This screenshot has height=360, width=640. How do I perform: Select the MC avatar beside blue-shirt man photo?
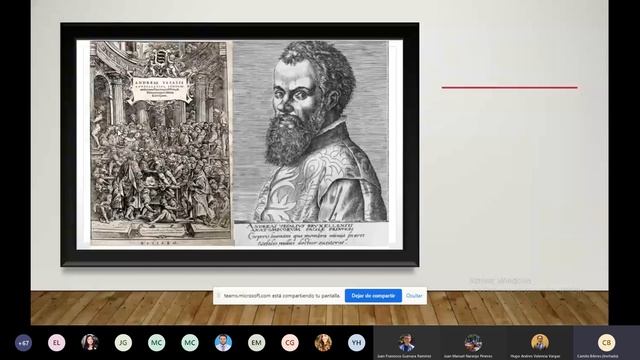pyautogui.click(x=190, y=343)
